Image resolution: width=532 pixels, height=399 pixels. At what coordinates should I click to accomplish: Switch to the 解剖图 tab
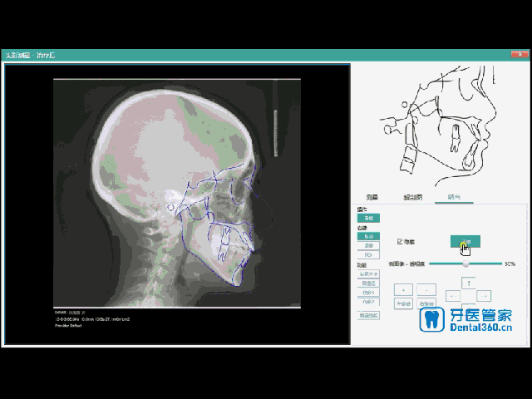[413, 197]
